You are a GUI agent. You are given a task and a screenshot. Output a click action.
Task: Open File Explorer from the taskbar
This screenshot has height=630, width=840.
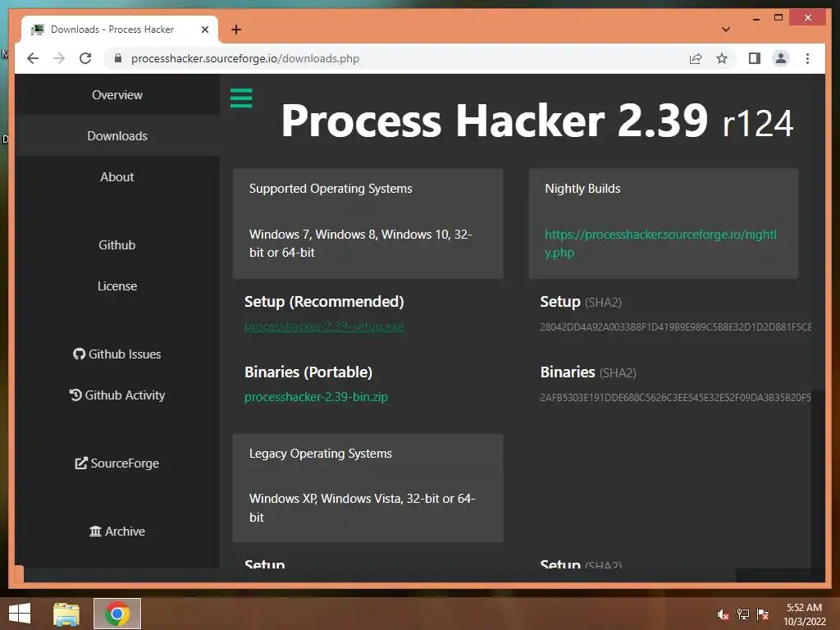(x=66, y=614)
